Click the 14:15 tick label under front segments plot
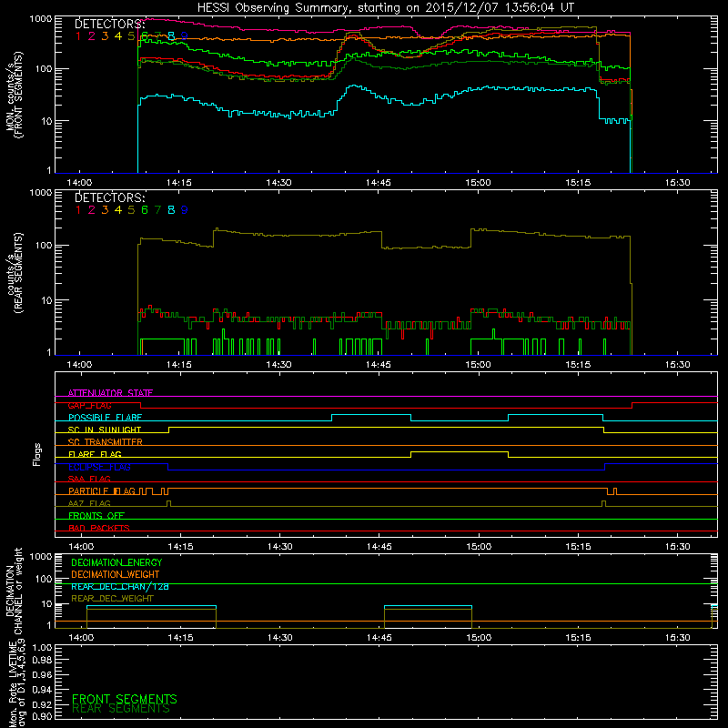Viewport: 728px width, 728px height. tap(179, 183)
